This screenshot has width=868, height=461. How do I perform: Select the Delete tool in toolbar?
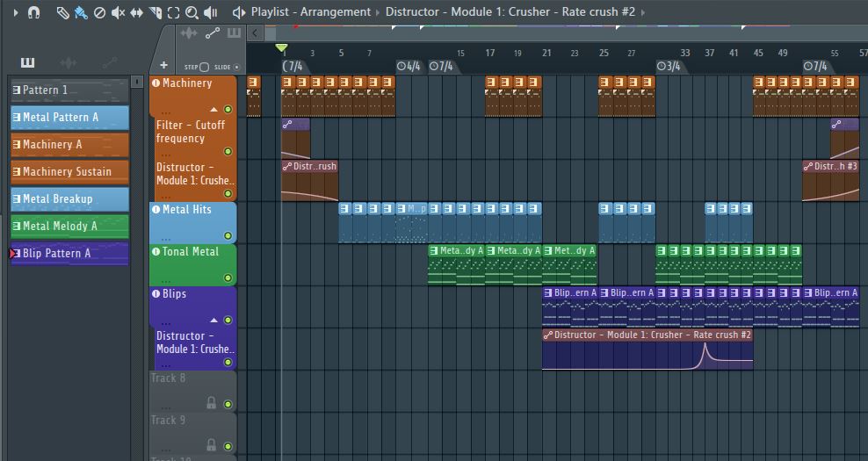99,12
